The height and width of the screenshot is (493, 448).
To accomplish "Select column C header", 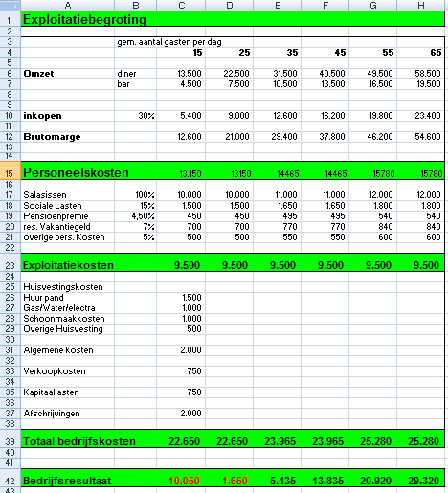I will coord(181,5).
